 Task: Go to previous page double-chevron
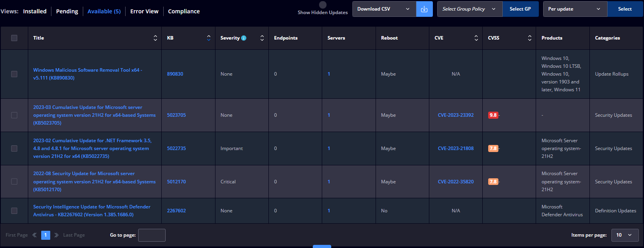pos(35,235)
